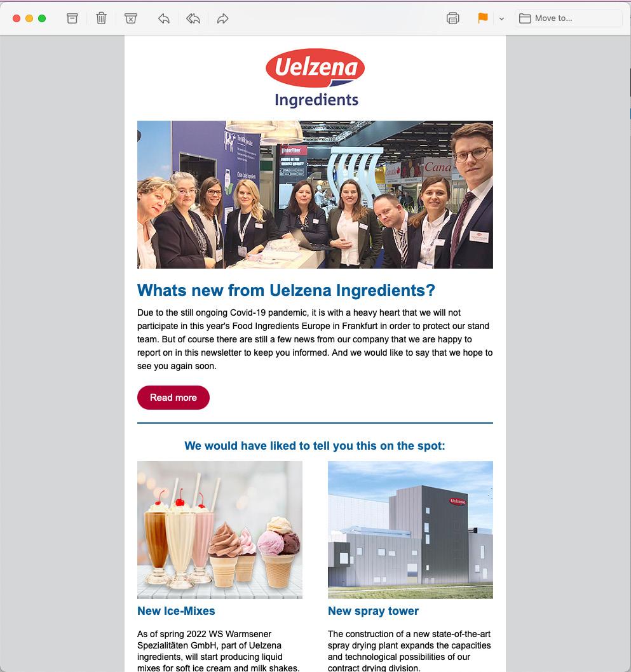Open the flag color dropdown arrow

click(501, 19)
